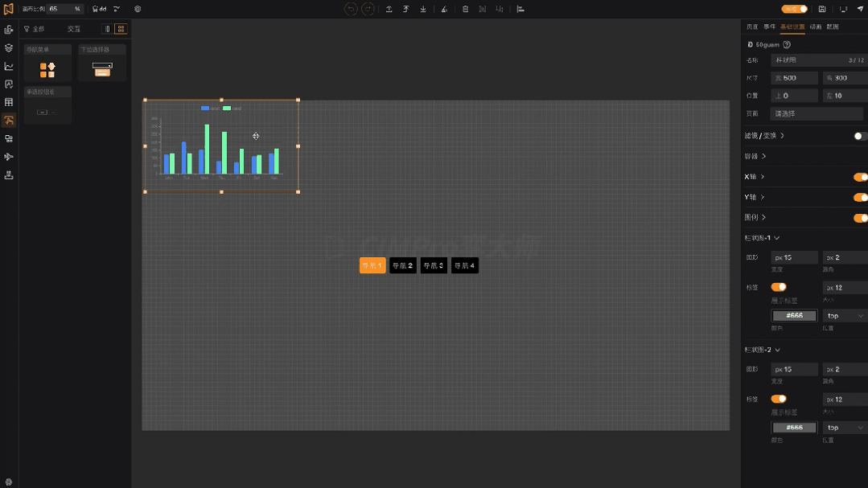Click the app logo in the top-left corner

tap(8, 9)
